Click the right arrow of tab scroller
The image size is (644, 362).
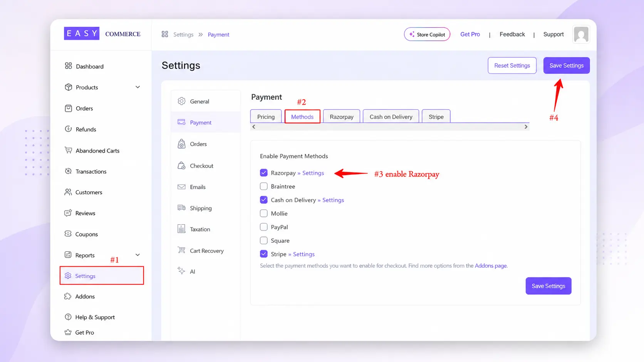pyautogui.click(x=526, y=127)
